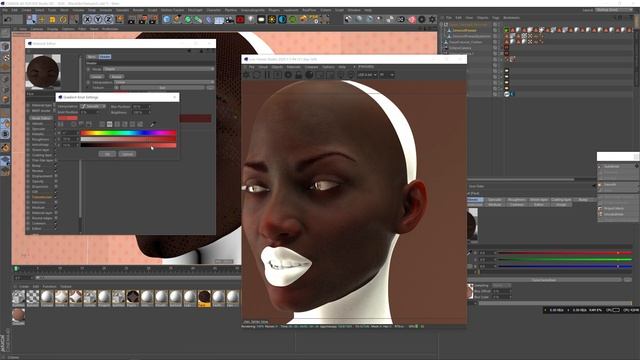Image resolution: width=640 pixels, height=360 pixels.
Task: Toggle the Emission channel checkbox
Action: [x=56, y=202]
